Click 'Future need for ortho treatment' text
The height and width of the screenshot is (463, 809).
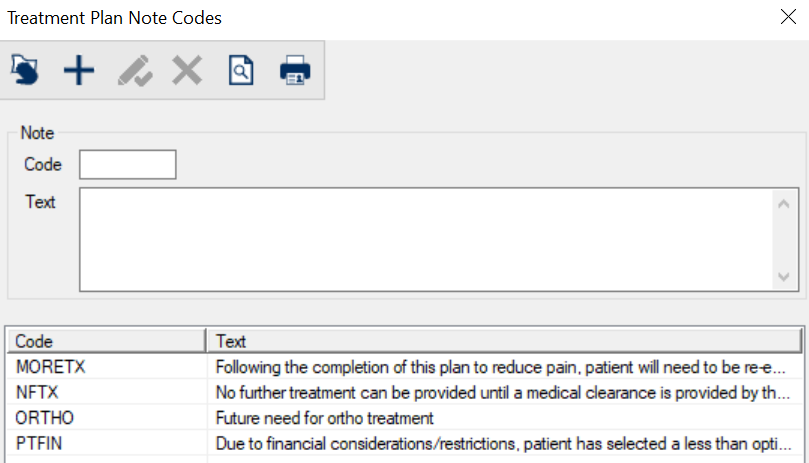325,417
